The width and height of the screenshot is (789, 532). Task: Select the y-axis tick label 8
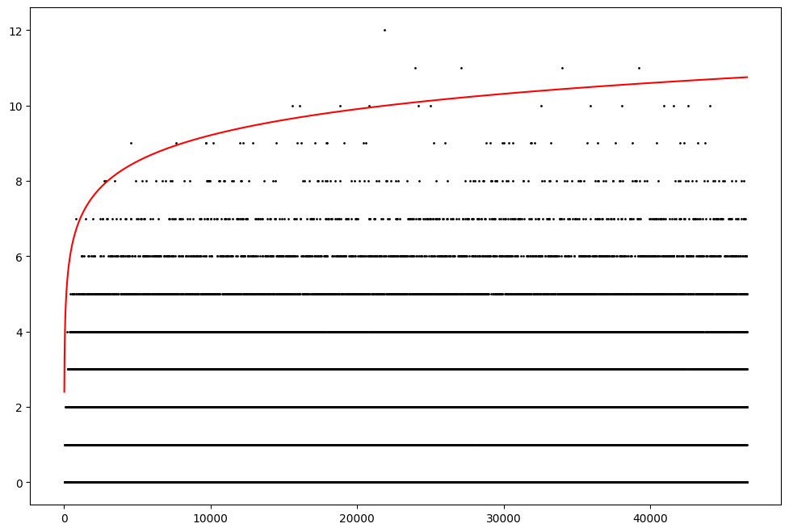[x=19, y=182]
